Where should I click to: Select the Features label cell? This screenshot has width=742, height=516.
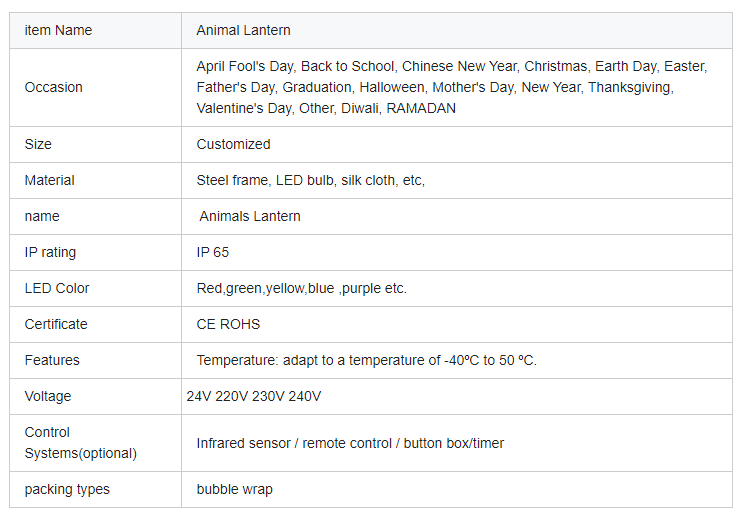click(52, 360)
